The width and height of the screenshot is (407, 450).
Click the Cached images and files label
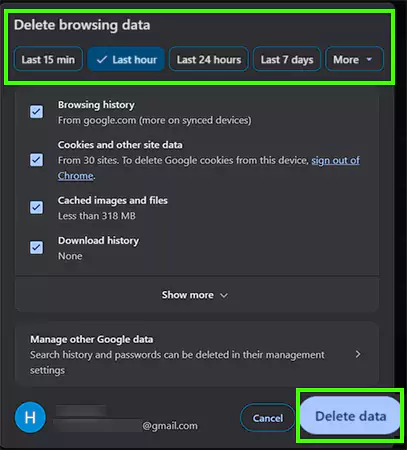point(113,200)
